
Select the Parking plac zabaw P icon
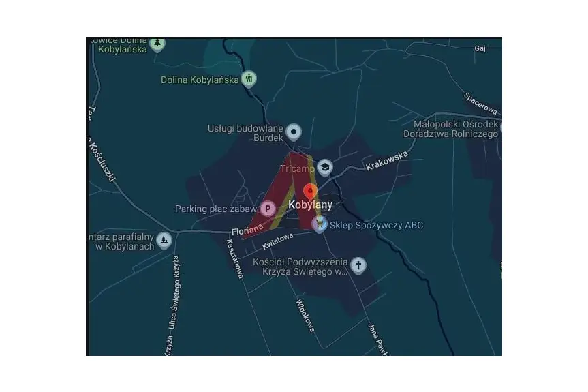(268, 209)
